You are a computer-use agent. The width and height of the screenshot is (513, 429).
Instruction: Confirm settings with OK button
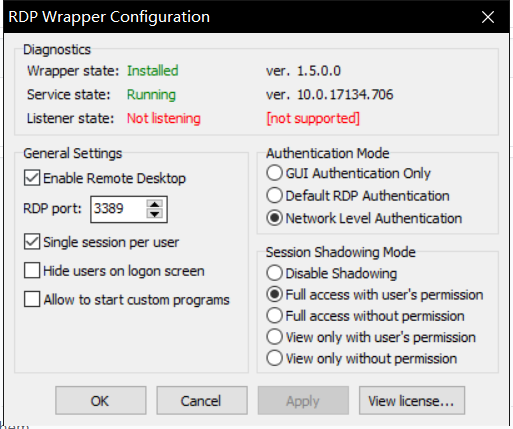click(x=101, y=400)
